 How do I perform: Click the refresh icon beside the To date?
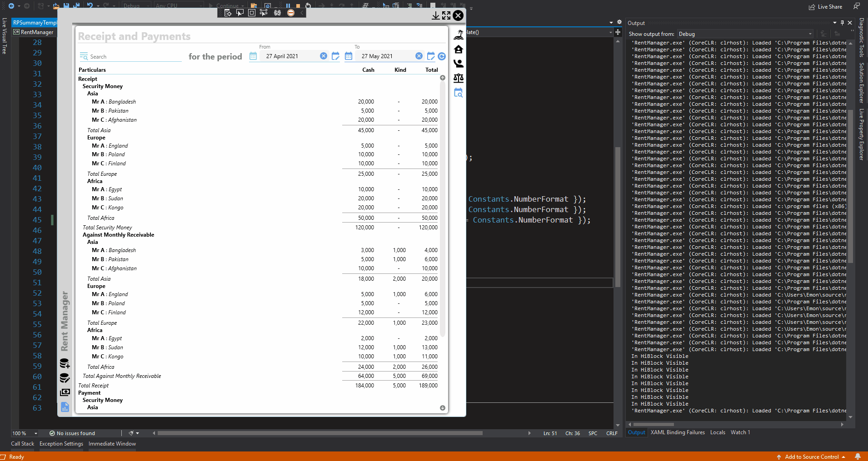click(x=442, y=56)
